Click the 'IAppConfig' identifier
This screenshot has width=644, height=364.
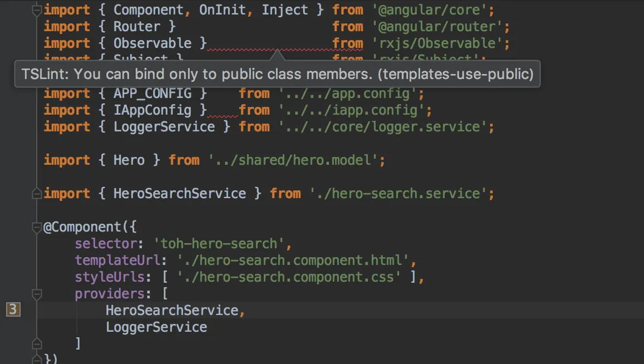153,110
